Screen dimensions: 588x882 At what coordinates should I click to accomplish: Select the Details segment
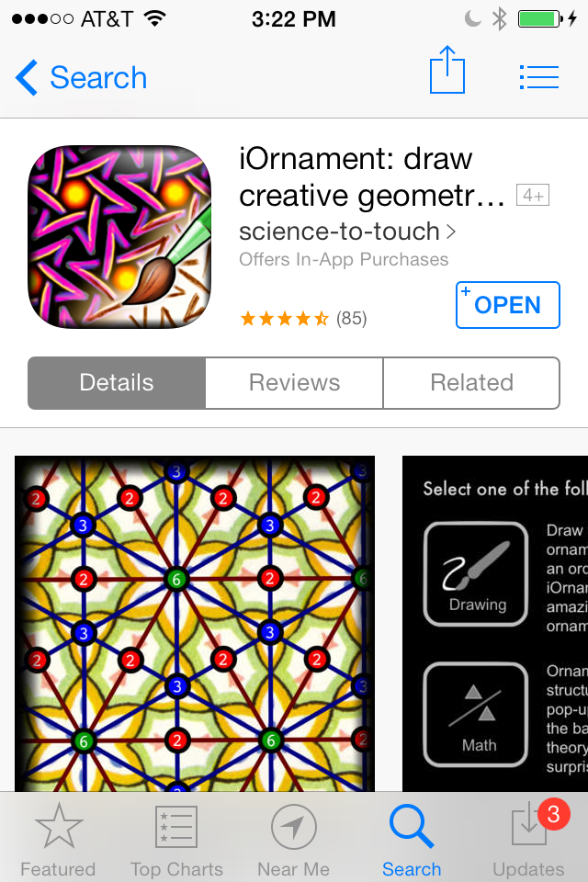(x=117, y=383)
